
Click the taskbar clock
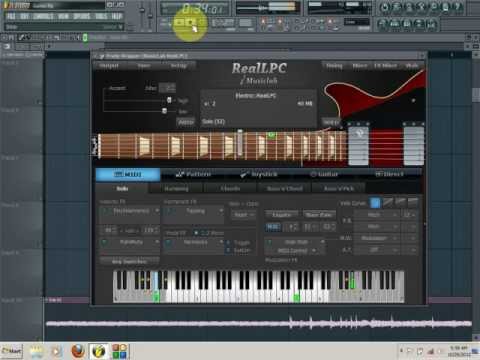click(x=460, y=351)
